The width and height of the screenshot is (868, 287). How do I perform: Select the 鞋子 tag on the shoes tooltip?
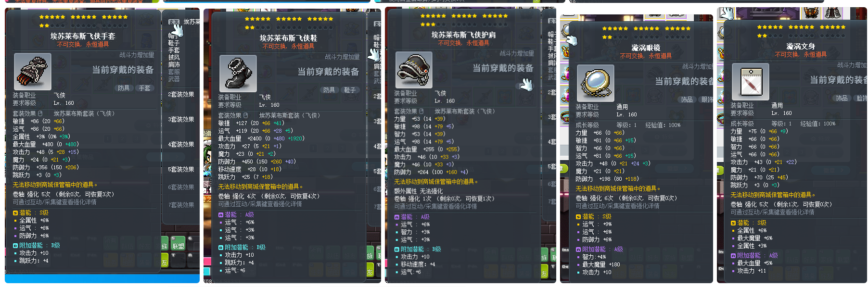point(350,90)
